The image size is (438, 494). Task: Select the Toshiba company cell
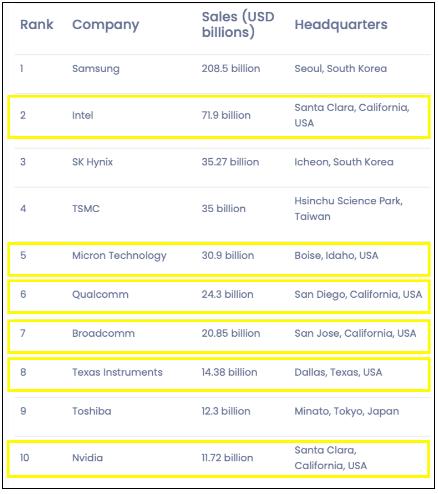pos(92,411)
